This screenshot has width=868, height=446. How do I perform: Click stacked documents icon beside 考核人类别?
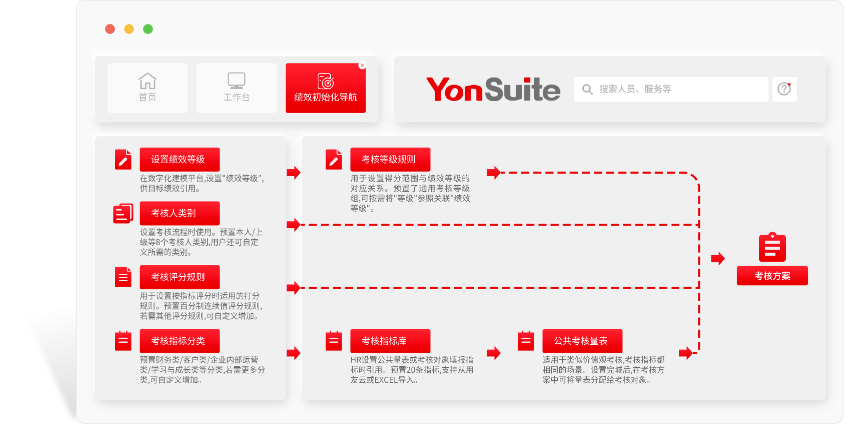(123, 213)
